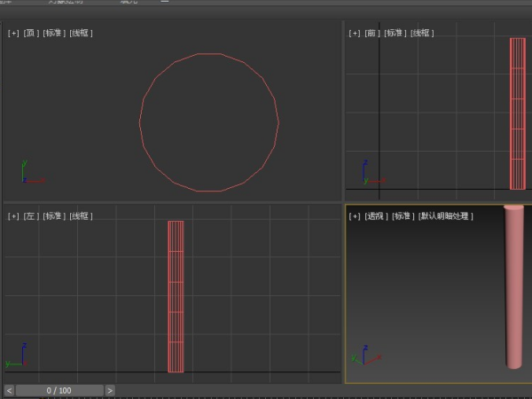Open the [+] menu in the Top viewport

(13, 33)
